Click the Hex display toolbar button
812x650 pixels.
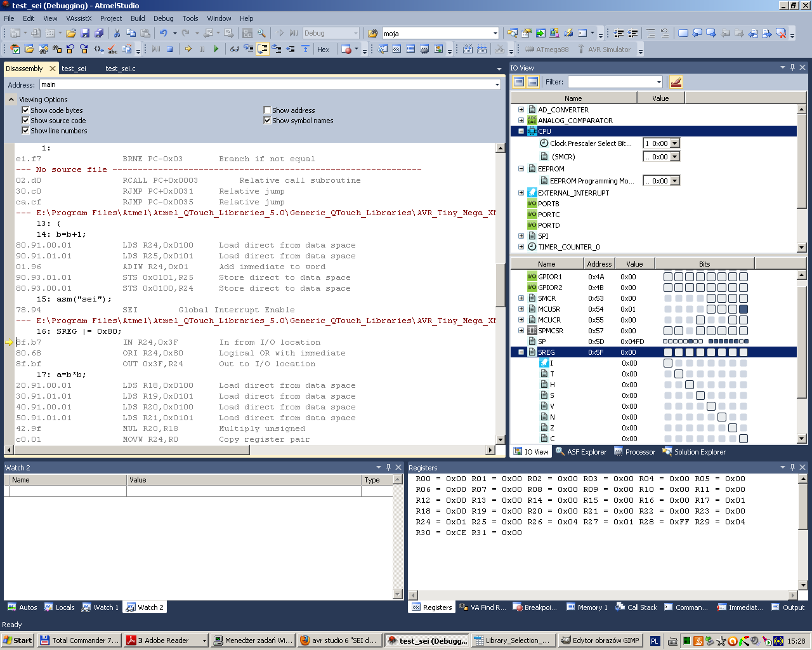(323, 50)
